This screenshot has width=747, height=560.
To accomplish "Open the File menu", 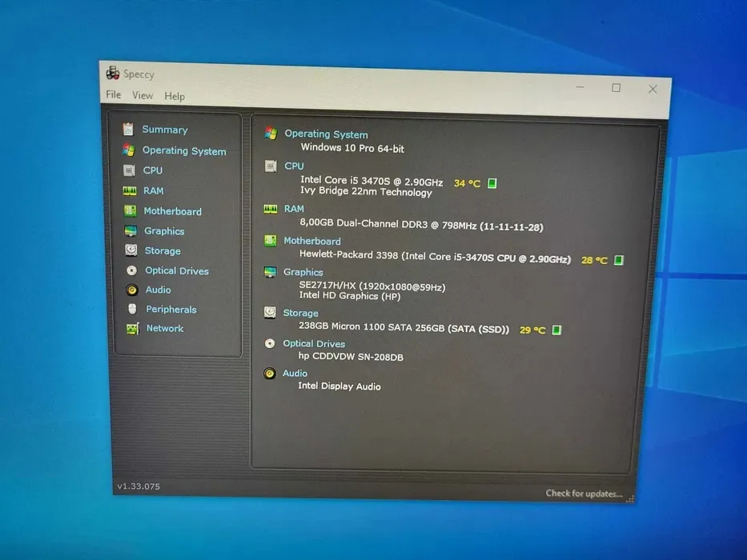I will point(114,94).
